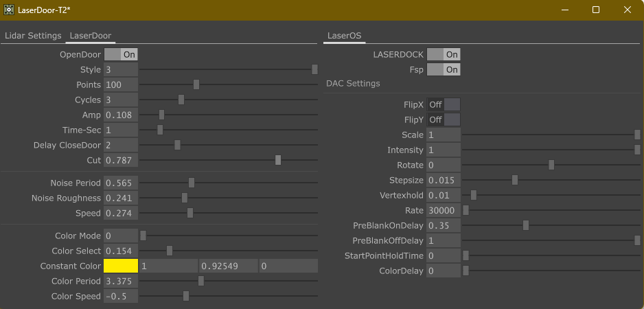
Task: Click the TouchDesigner app icon in title bar
Action: pos(9,10)
